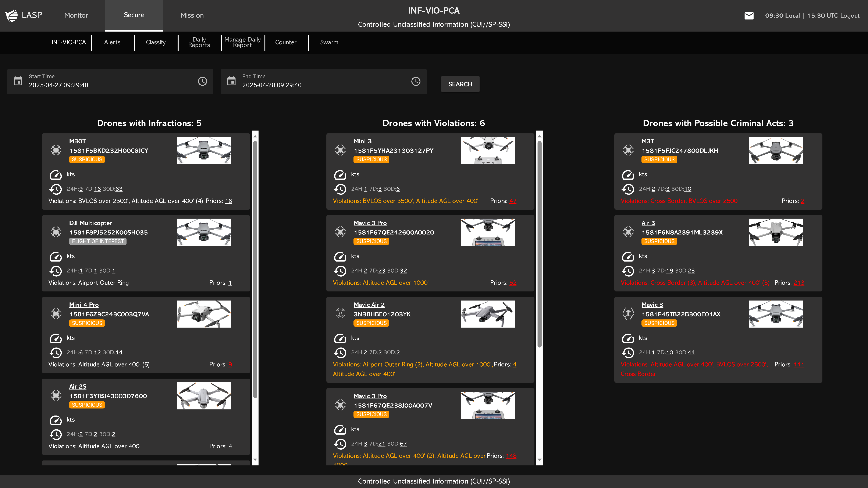
Task: Open the M30T drone name link
Action: (78, 141)
